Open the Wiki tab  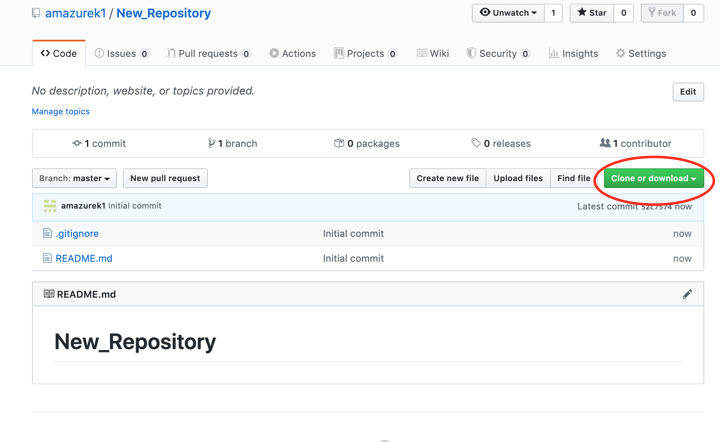coord(433,53)
